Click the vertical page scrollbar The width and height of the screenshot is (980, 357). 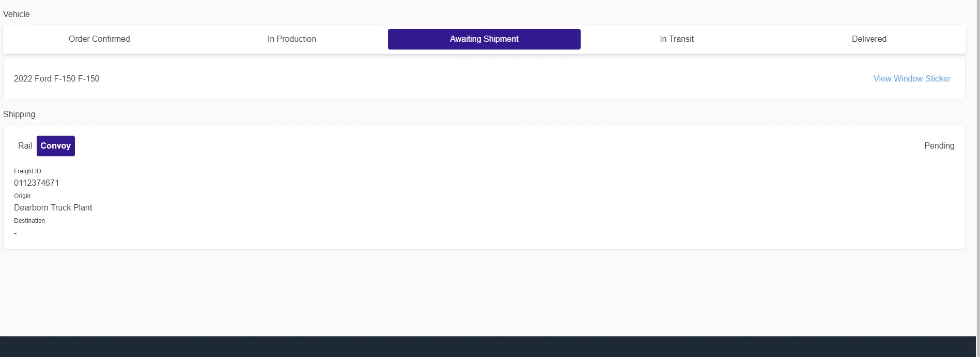(978, 178)
